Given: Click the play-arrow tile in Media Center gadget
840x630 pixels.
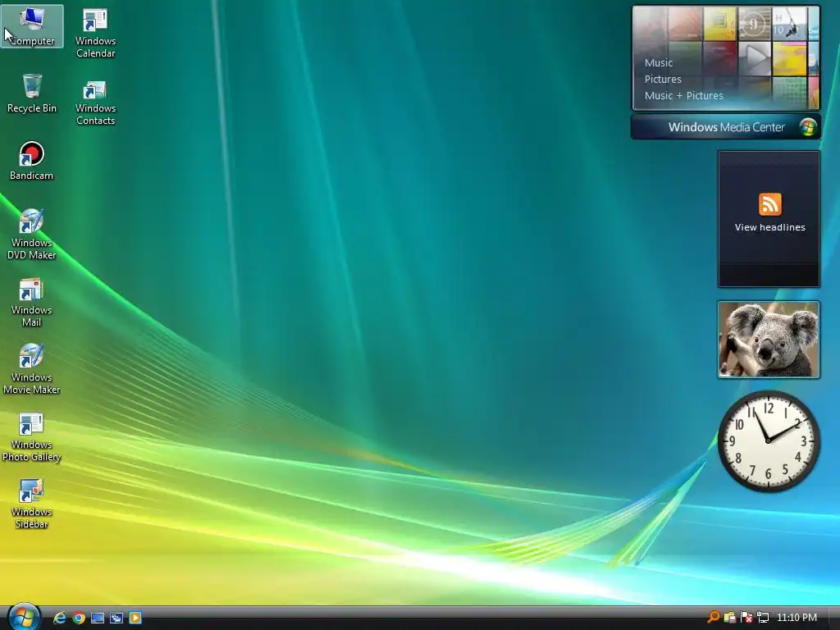Looking at the screenshot, I should 755,58.
